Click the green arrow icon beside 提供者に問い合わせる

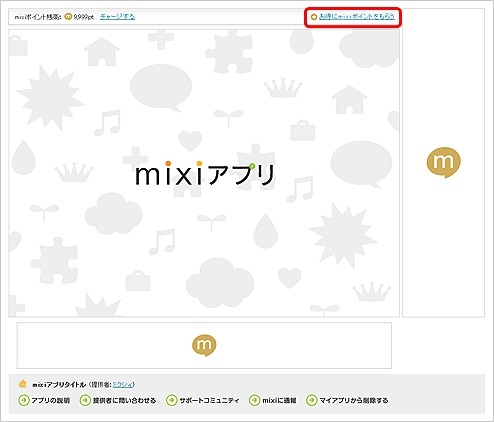[x=85, y=400]
